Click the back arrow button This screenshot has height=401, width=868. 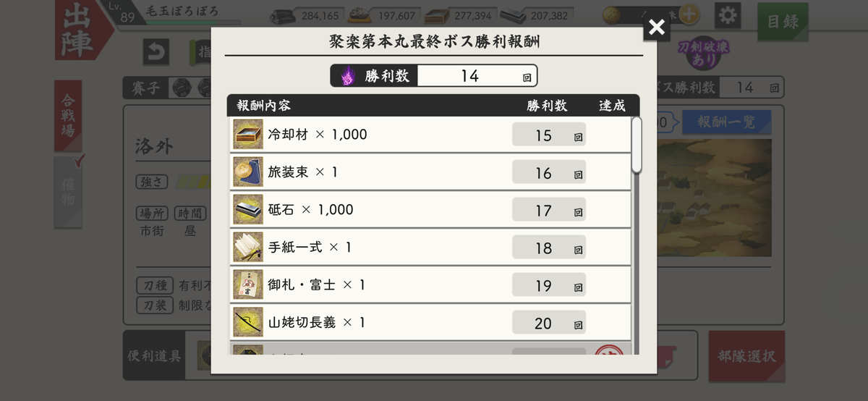pos(156,51)
